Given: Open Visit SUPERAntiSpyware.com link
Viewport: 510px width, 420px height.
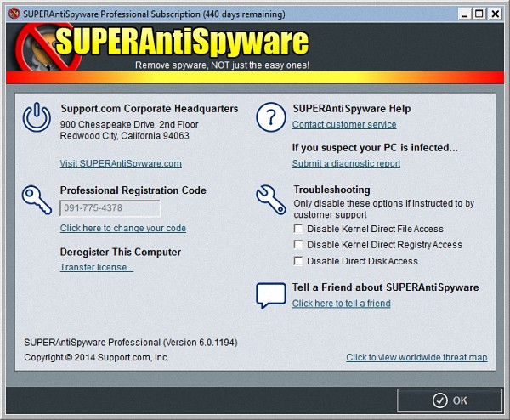Looking at the screenshot, I should coord(121,163).
